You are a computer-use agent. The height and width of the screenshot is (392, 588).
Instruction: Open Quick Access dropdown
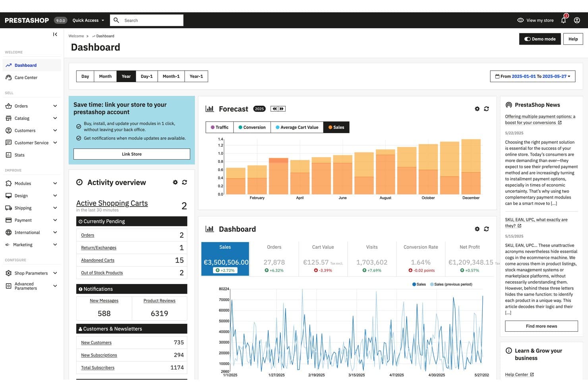(88, 20)
